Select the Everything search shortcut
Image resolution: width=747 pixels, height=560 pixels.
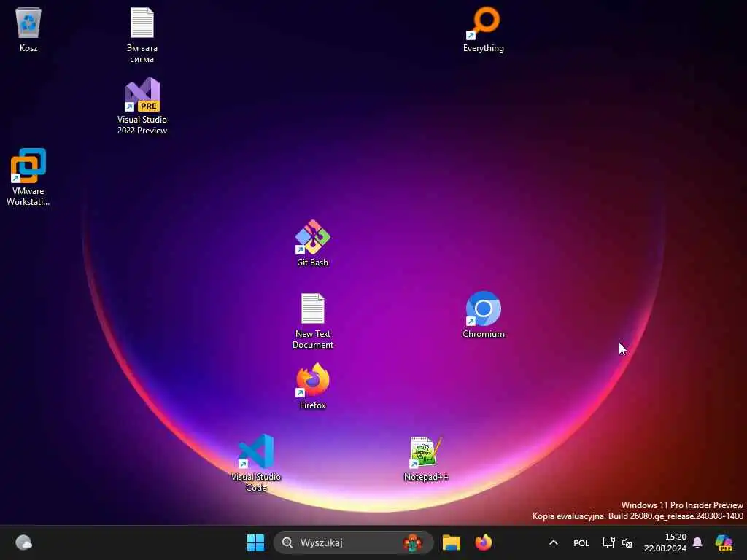click(483, 29)
